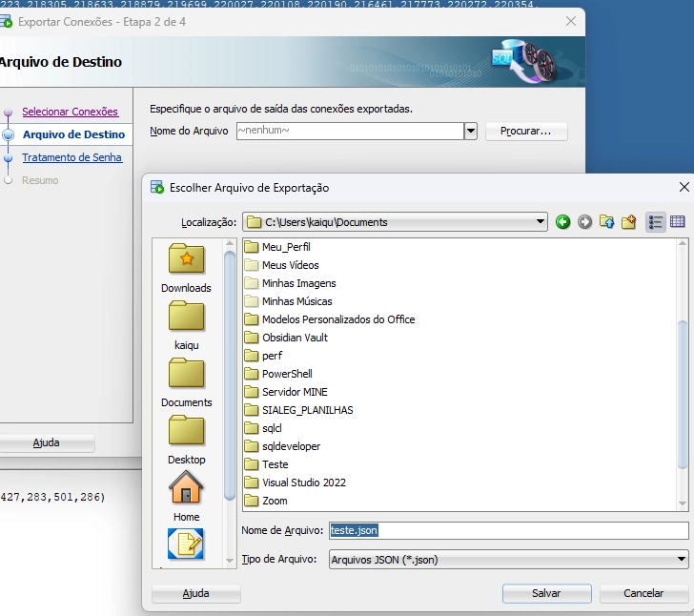Click the Nome de Arquivo text field
The height and width of the screenshot is (616, 694).
[508, 530]
